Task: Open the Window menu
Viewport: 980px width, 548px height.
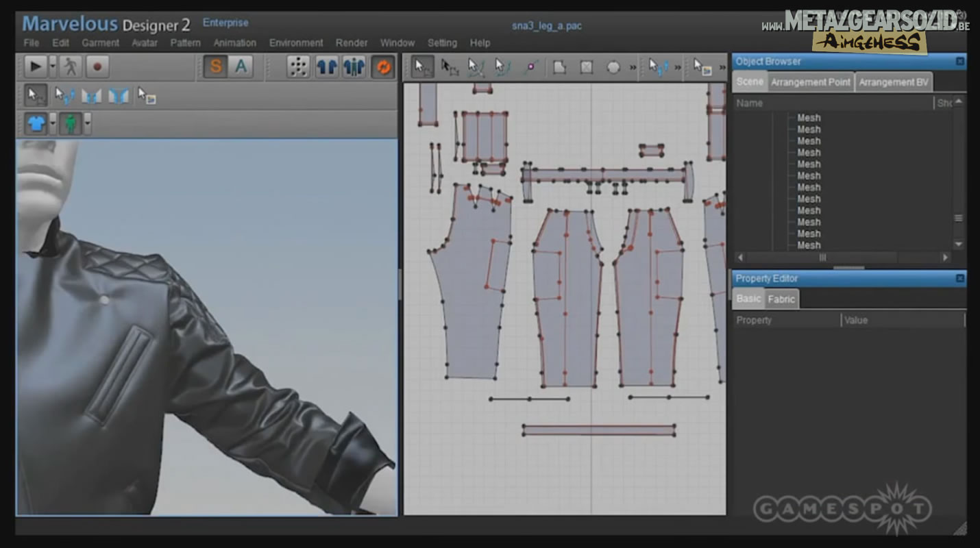Action: (397, 42)
